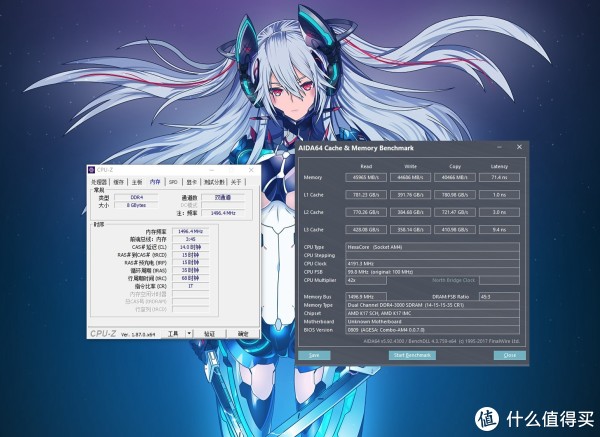Image resolution: width=600 pixels, height=437 pixels.
Task: Select the DDR4 memory type field in CPU-Z
Action: (x=136, y=197)
